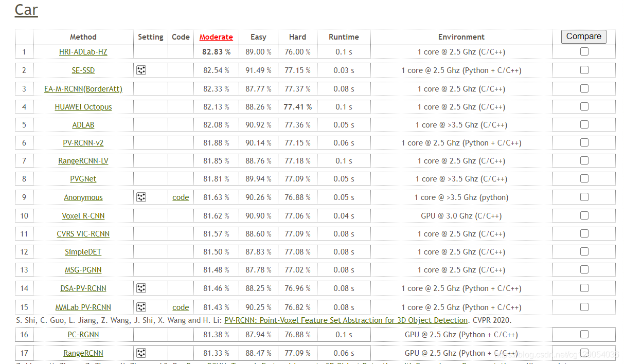Image resolution: width=624 pixels, height=364 pixels.
Task: Open the SimpleDET method link
Action: pos(83,252)
